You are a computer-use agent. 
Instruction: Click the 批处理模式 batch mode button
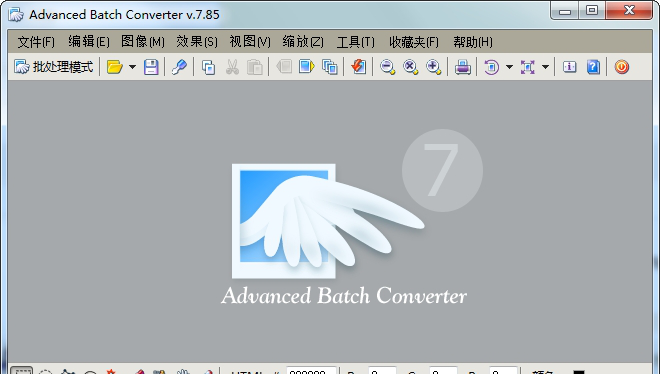[53, 67]
